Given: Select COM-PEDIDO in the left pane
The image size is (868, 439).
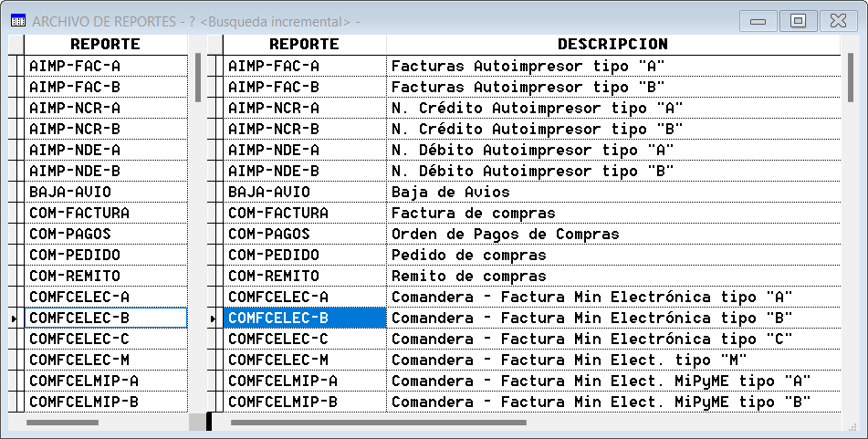Looking at the screenshot, I should [x=106, y=256].
